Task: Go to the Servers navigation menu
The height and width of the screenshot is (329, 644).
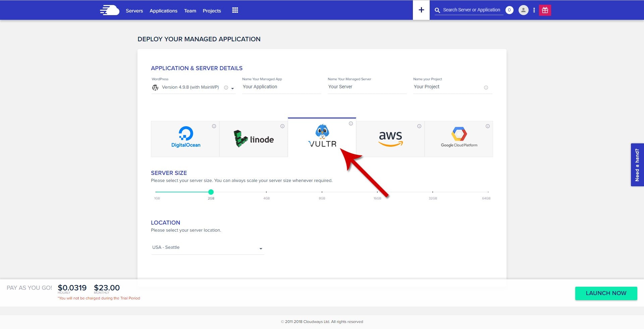Action: point(134,10)
